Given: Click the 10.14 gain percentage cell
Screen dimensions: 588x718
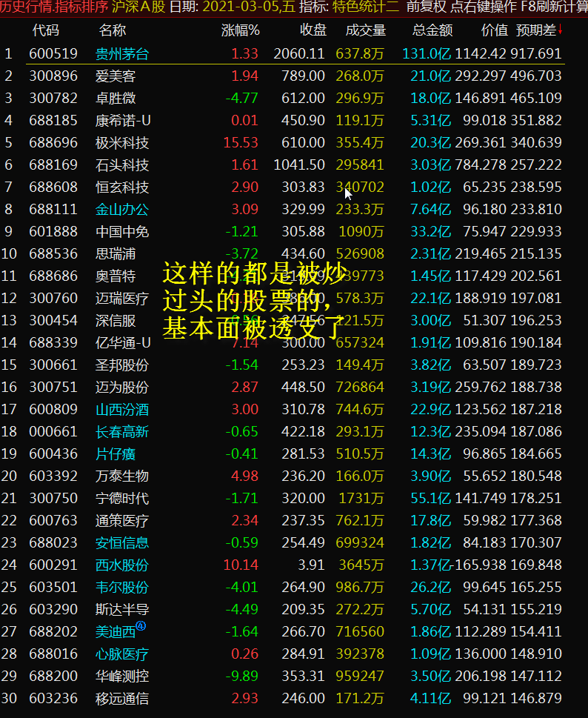Looking at the screenshot, I should 241,565.
